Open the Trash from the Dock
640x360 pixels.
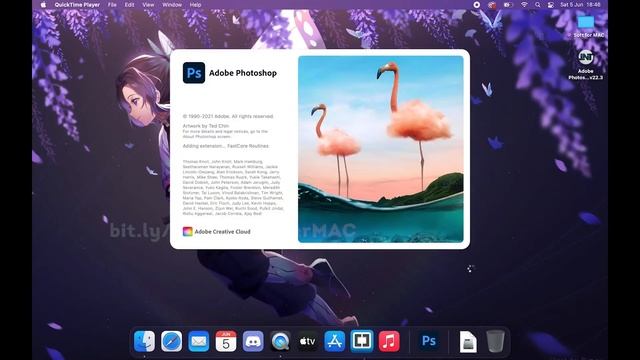pyautogui.click(x=495, y=341)
